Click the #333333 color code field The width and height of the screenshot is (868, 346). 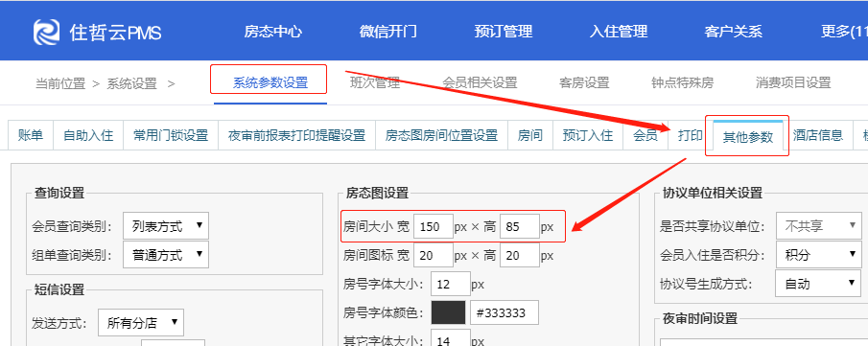[x=504, y=312]
